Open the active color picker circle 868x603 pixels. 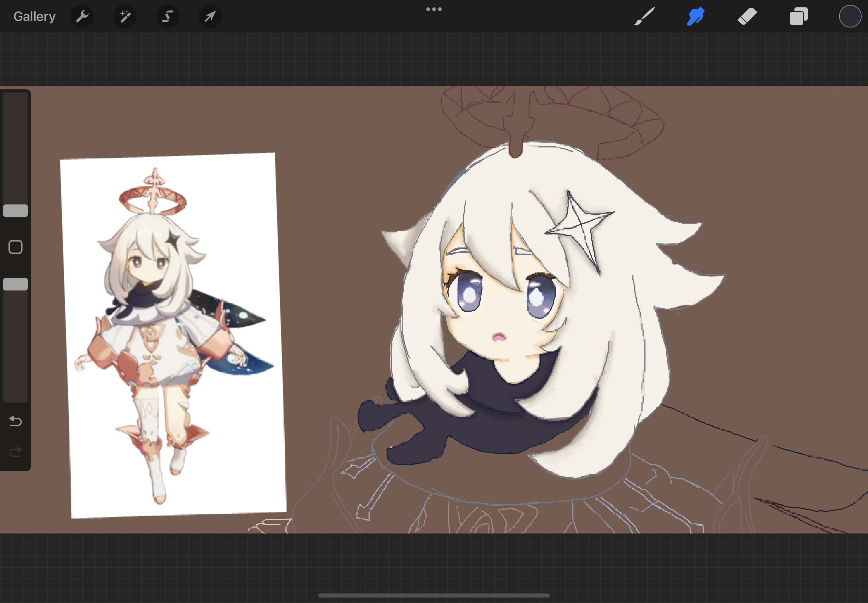click(850, 16)
